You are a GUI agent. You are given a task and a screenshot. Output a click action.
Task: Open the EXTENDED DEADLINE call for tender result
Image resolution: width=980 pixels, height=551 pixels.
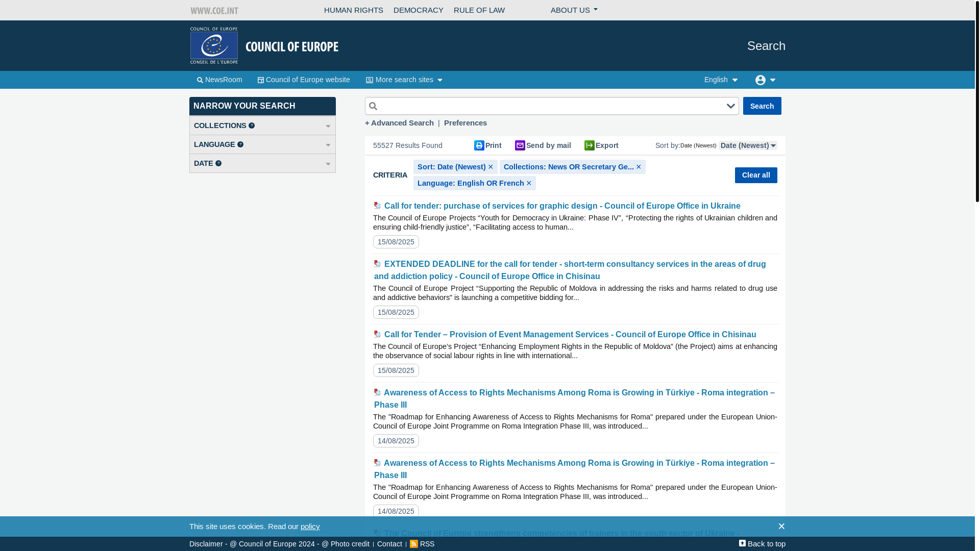click(x=570, y=270)
